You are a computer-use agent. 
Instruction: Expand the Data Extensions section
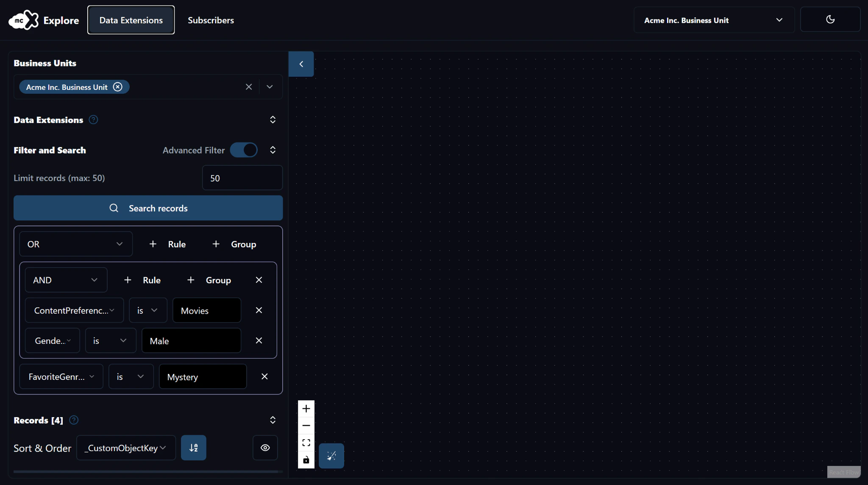[x=273, y=120]
